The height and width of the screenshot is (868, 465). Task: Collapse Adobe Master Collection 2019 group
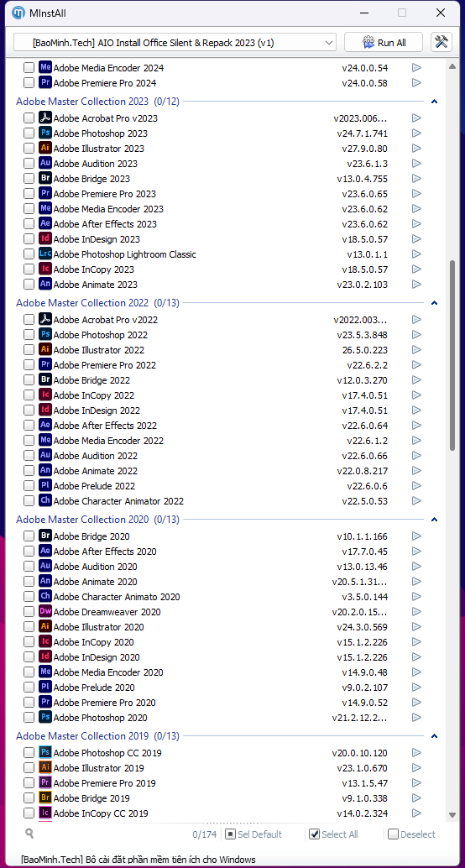(435, 735)
